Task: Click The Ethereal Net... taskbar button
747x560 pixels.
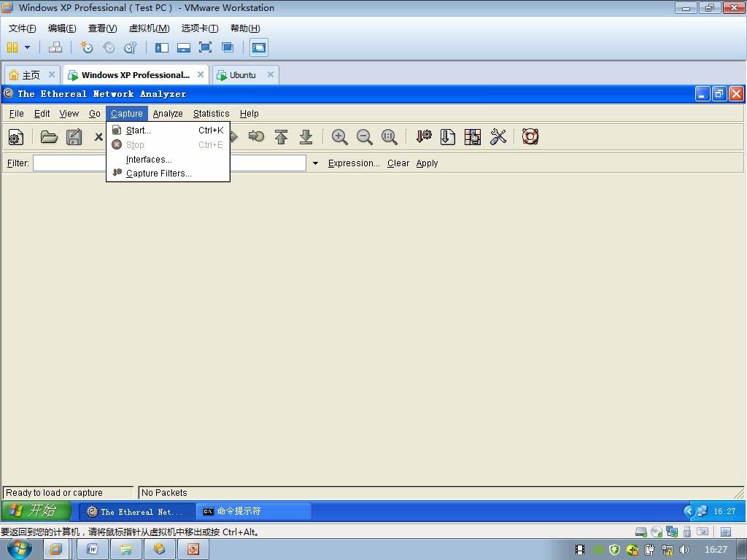Action: [136, 511]
